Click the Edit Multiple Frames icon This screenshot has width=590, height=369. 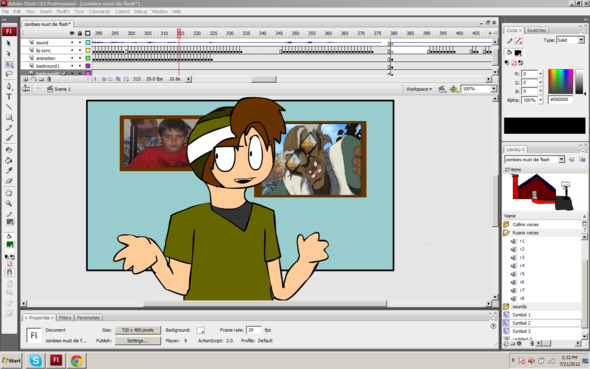tap(118, 79)
